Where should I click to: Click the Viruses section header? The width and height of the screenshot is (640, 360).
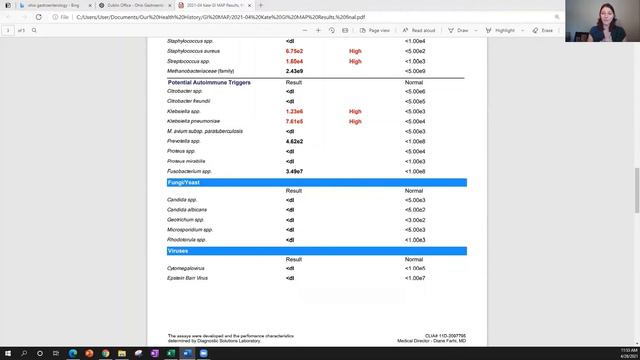(317, 251)
